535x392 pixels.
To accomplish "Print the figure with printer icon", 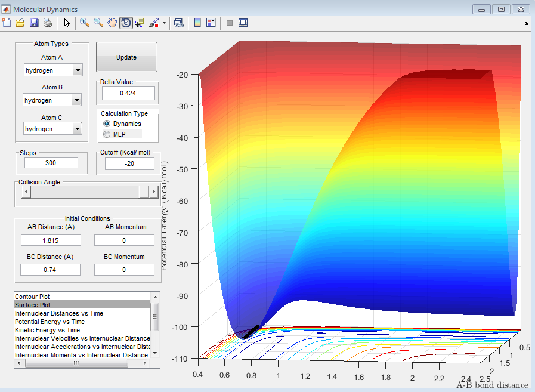I will (x=47, y=23).
